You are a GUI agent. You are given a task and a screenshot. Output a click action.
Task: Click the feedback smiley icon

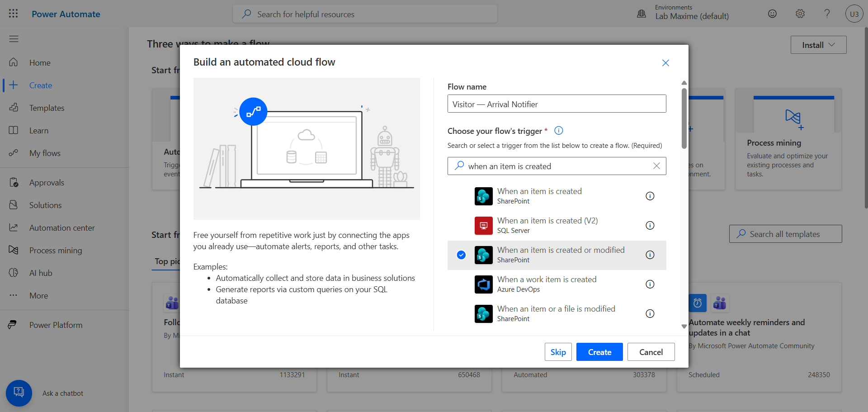772,14
